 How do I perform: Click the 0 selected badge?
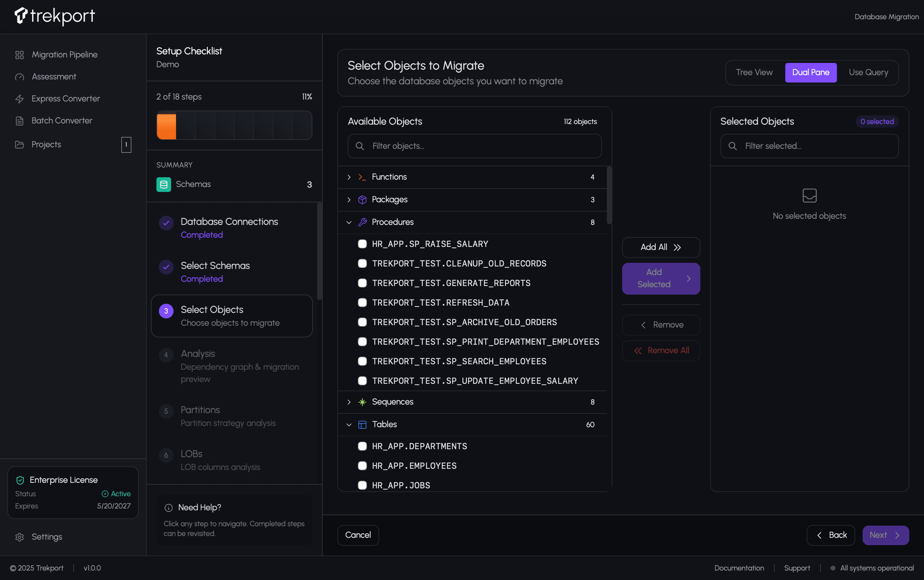877,122
